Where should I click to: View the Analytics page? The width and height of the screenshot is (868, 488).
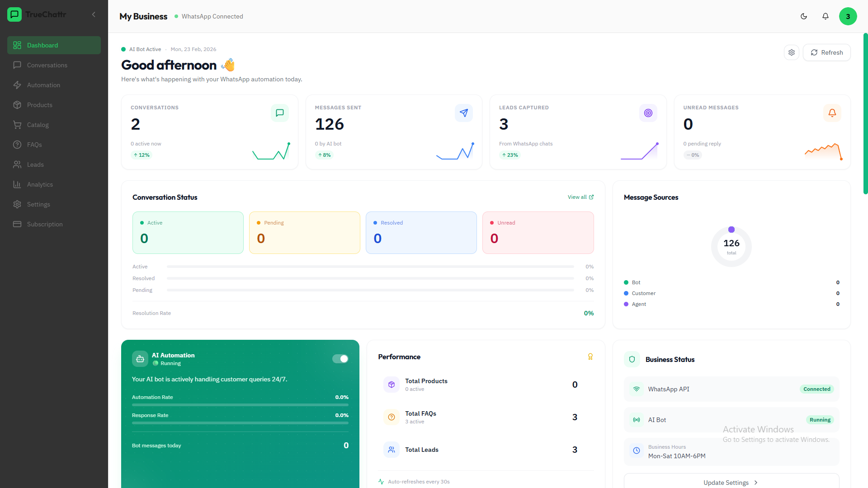point(40,184)
